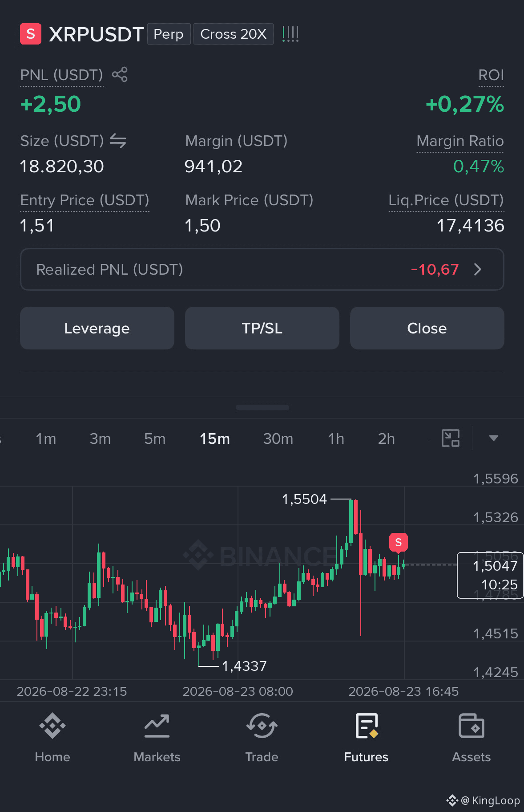Tap the PNL (USDT) label
This screenshot has width=524, height=812.
[x=61, y=75]
